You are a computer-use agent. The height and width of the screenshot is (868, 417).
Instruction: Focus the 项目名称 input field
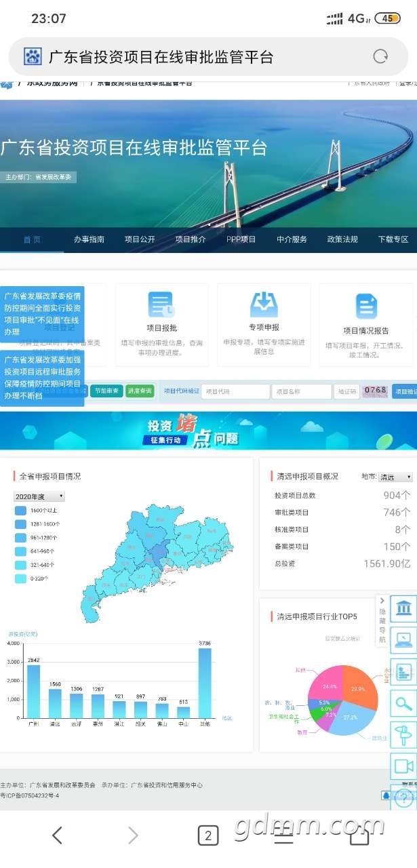coord(300,391)
